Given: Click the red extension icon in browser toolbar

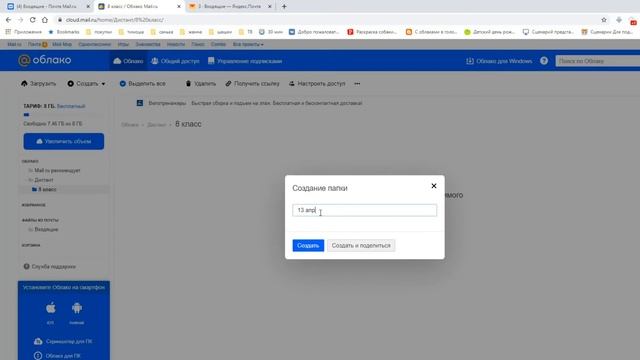Looking at the screenshot, I should 633,20.
